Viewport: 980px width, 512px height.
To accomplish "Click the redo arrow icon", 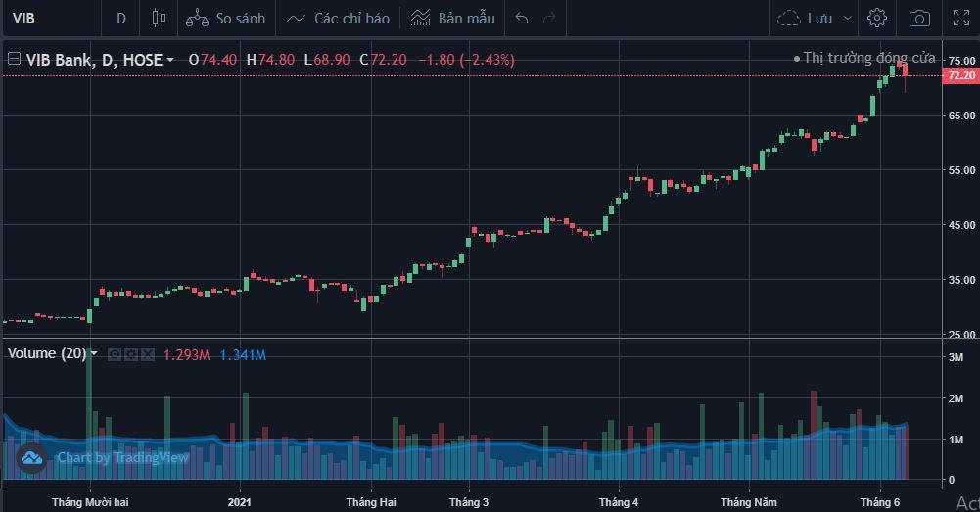I will (x=549, y=18).
